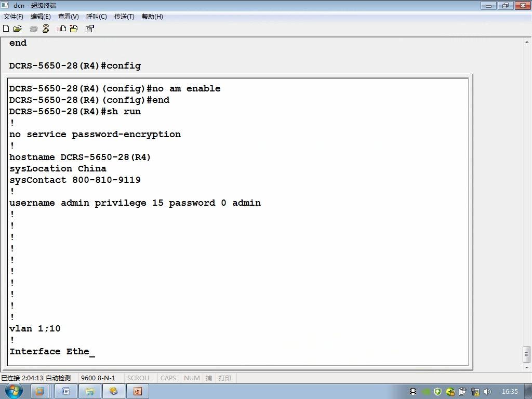Open the first pinned taskbar app next to Start
The image size is (532, 399).
point(39,391)
